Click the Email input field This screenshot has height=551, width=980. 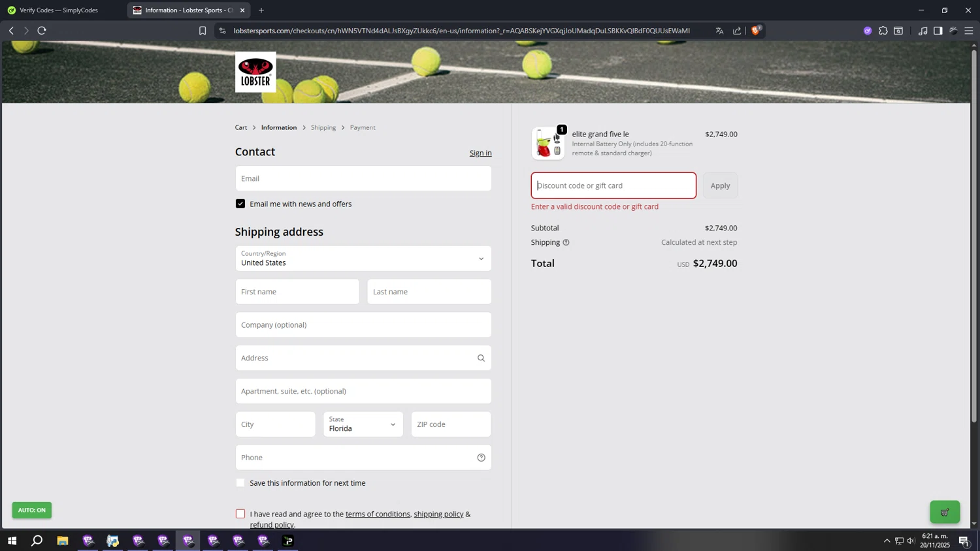(x=363, y=178)
